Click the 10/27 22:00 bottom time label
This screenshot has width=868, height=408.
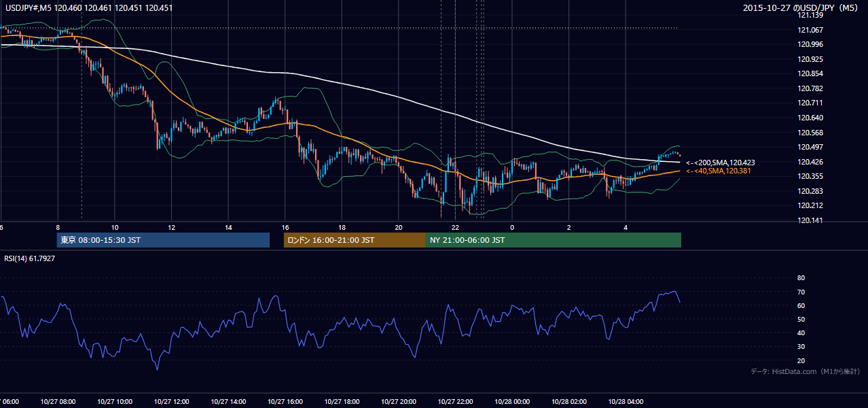tap(455, 402)
